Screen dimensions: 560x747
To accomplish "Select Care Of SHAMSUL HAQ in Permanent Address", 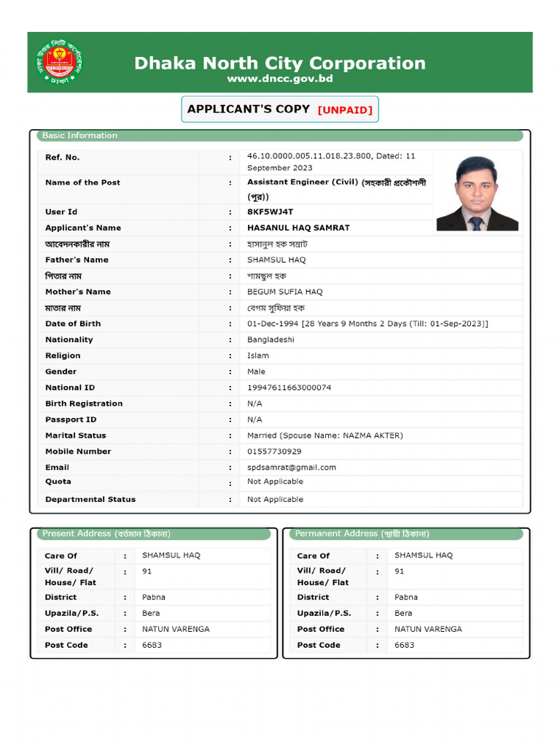I will tap(424, 555).
